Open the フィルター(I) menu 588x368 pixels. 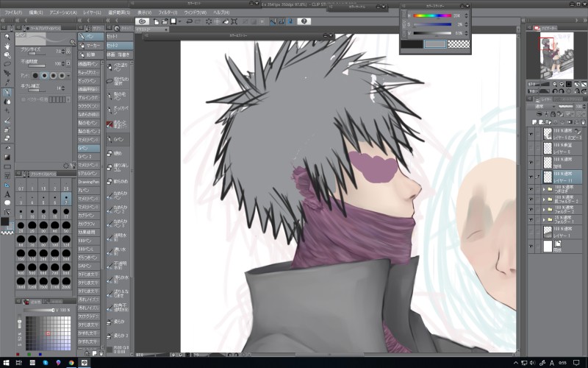168,13
